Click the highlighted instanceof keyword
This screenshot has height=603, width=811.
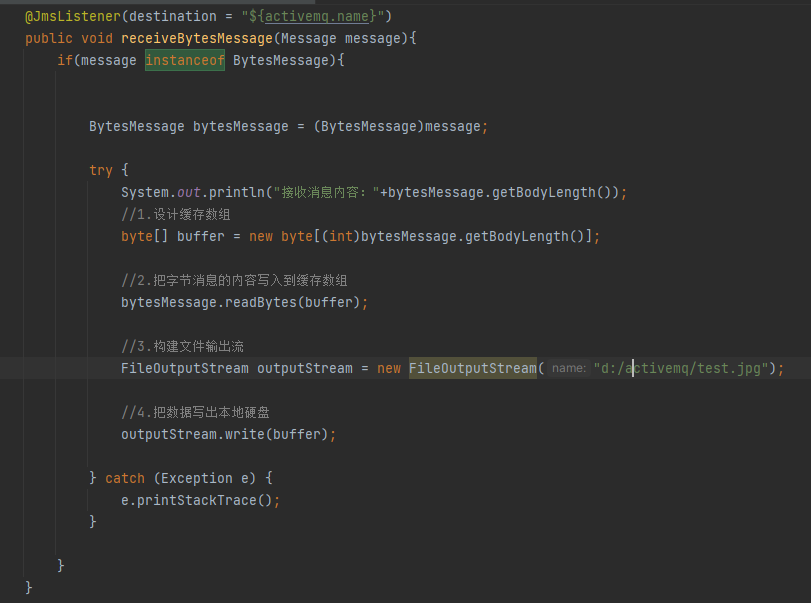(x=185, y=60)
